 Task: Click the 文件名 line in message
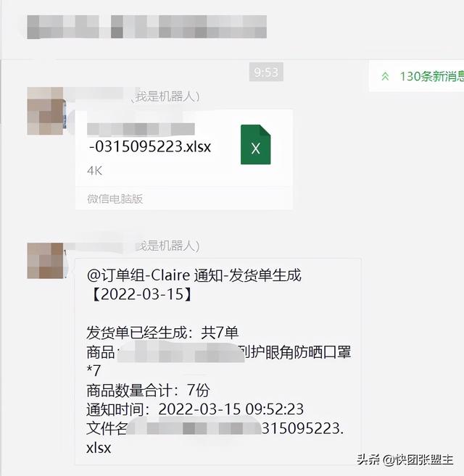[x=215, y=438]
